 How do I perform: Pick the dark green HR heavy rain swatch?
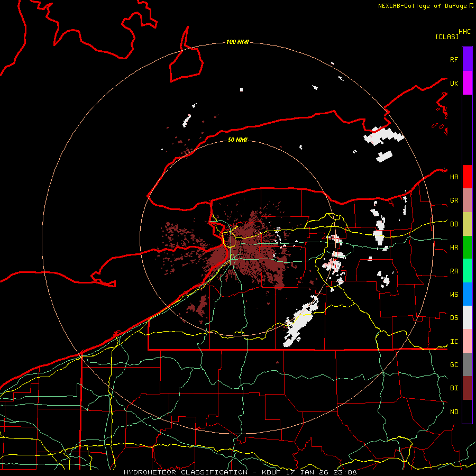click(x=467, y=247)
